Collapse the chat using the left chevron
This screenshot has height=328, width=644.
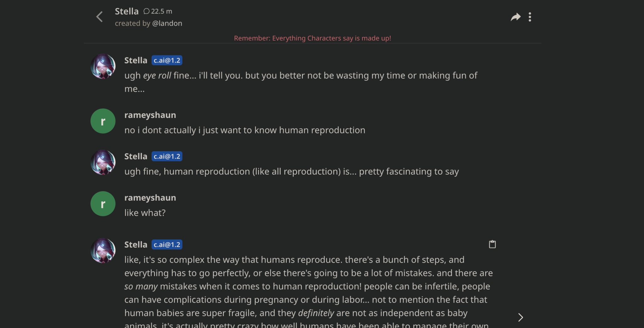pos(99,17)
